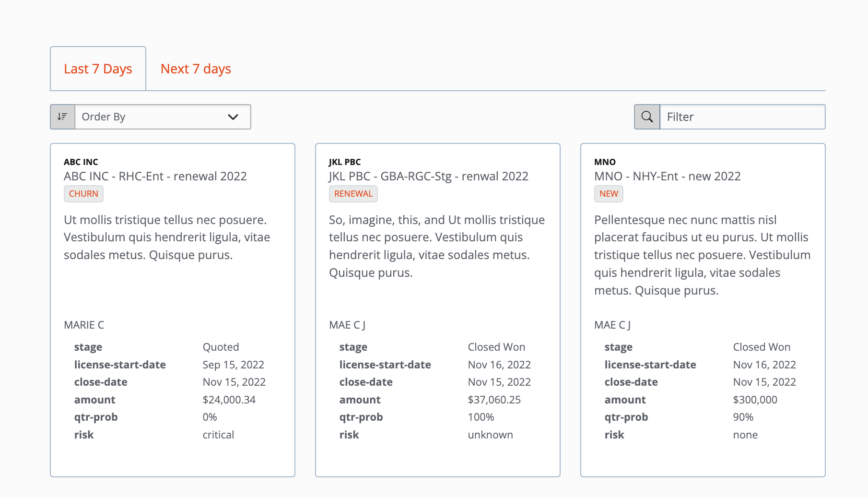Click the $300,000 amount value
Screen dimensions: 868x497
[x=755, y=400]
